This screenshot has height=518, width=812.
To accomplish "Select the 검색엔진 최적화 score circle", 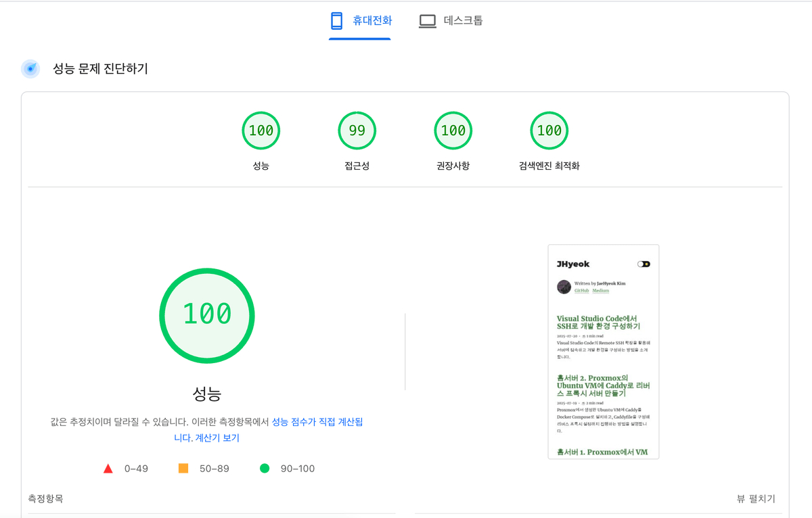I will click(549, 130).
